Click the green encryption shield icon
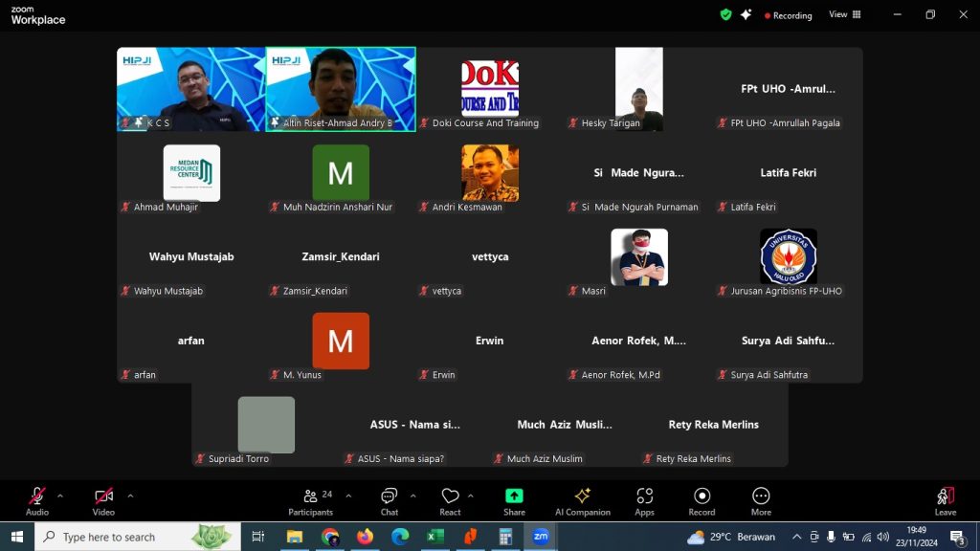This screenshot has height=551, width=980. (725, 14)
